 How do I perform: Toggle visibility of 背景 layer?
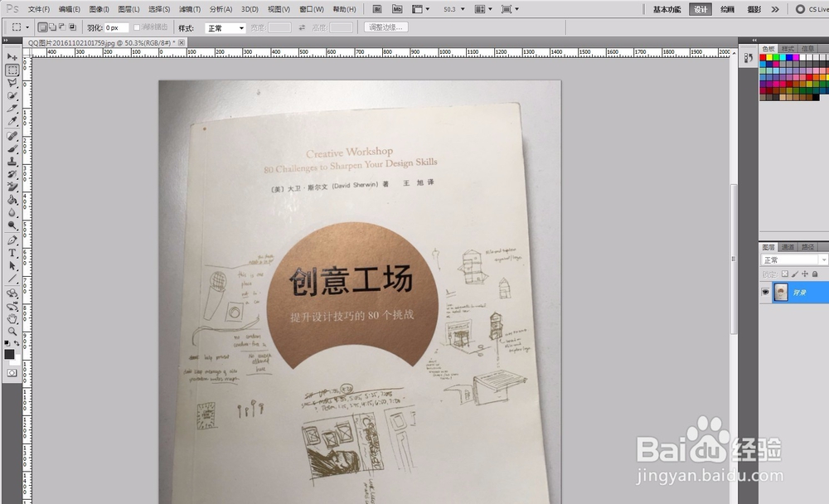(765, 292)
